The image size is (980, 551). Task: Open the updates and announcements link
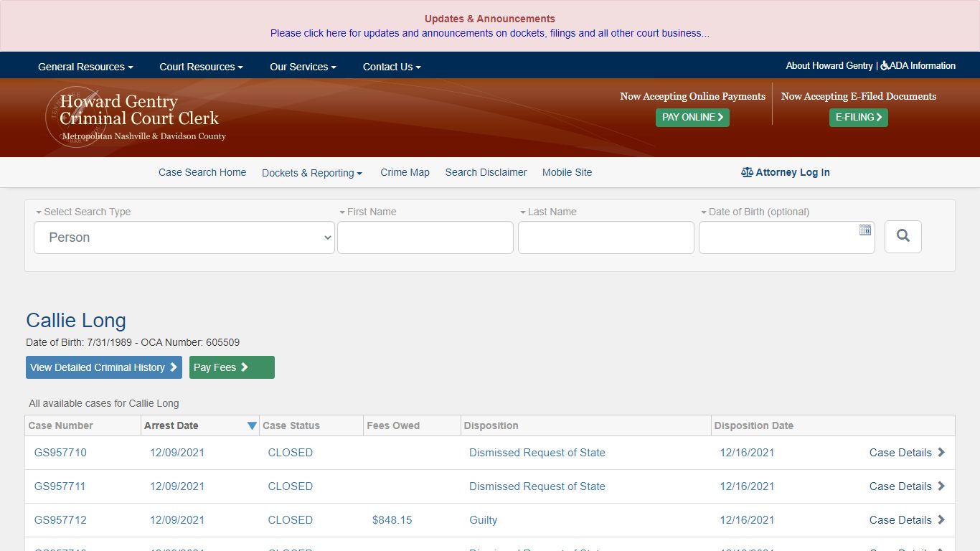click(x=490, y=33)
